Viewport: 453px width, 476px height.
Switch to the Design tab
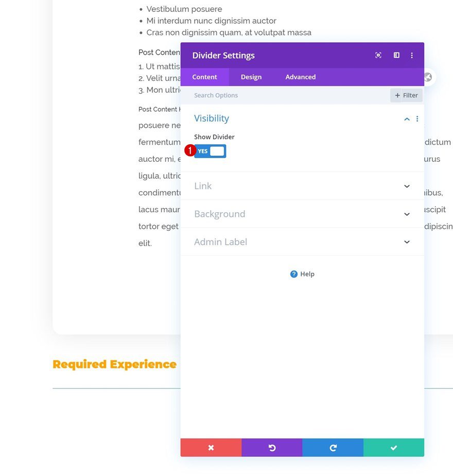pos(251,77)
